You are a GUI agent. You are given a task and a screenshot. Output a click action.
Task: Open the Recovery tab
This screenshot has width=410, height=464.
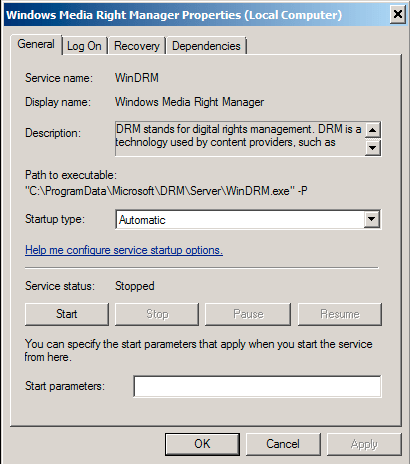click(x=137, y=46)
